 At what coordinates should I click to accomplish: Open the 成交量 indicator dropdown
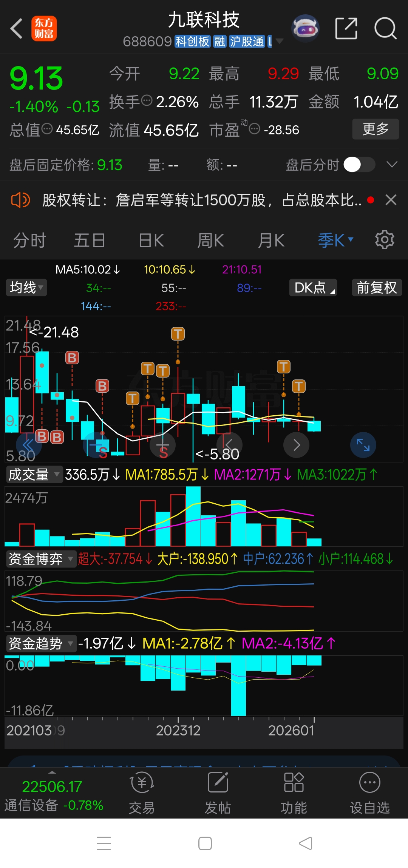coord(34,475)
